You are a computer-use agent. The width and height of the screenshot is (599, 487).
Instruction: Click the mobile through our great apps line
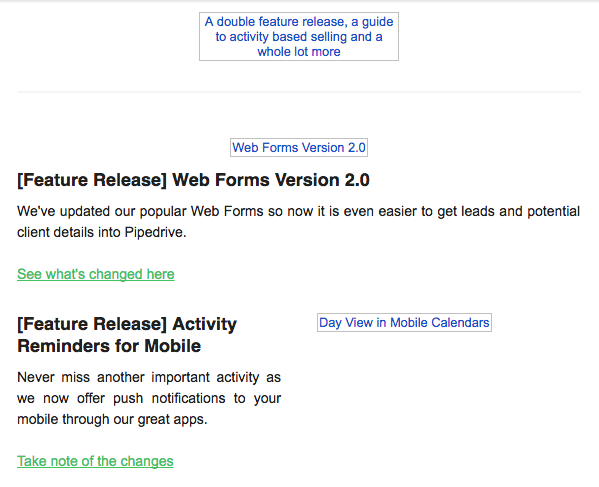pyautogui.click(x=112, y=419)
